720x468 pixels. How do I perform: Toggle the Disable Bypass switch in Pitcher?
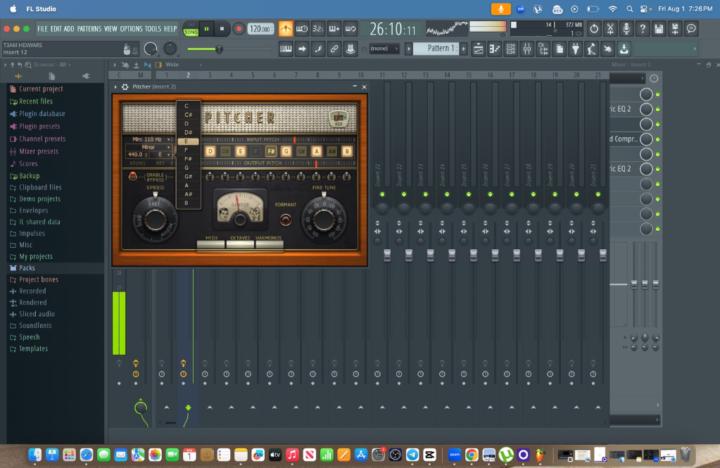[133, 176]
